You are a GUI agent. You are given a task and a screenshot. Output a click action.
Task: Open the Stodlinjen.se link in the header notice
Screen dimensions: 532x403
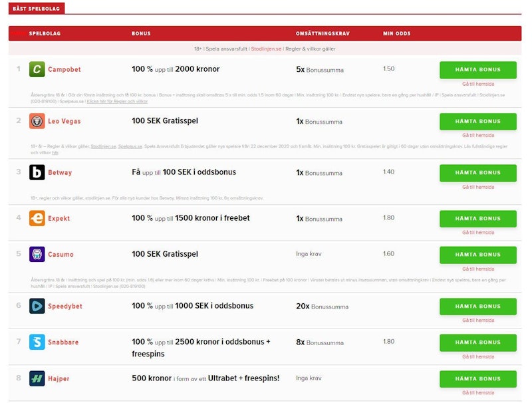coord(266,49)
